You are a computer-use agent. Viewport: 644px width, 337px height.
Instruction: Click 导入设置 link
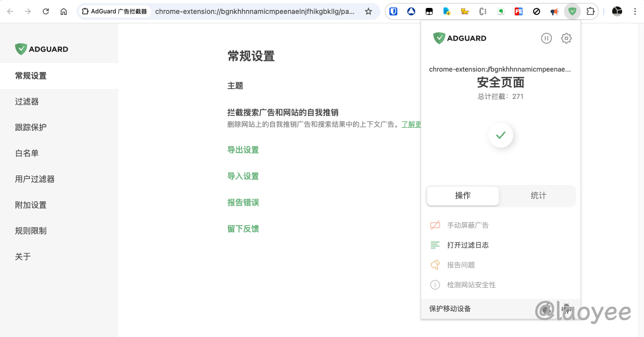tap(243, 176)
